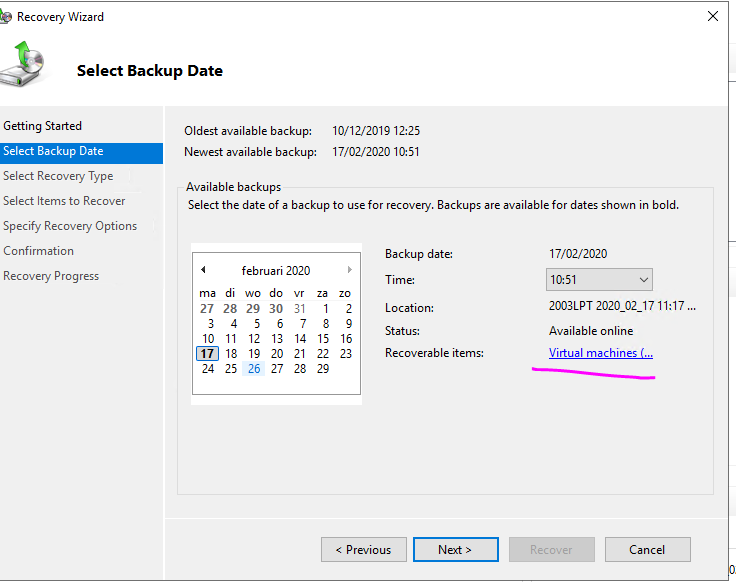Select the Getting Started step
The height and width of the screenshot is (582, 736).
click(x=43, y=126)
